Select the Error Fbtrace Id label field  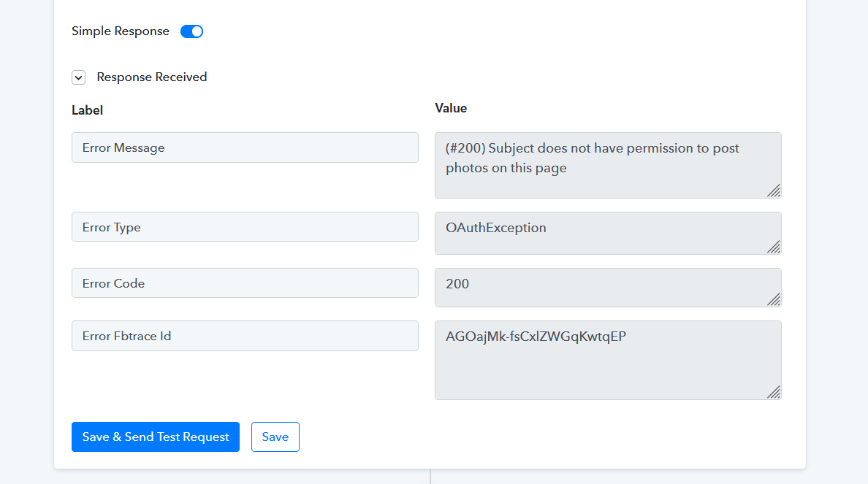tap(245, 336)
